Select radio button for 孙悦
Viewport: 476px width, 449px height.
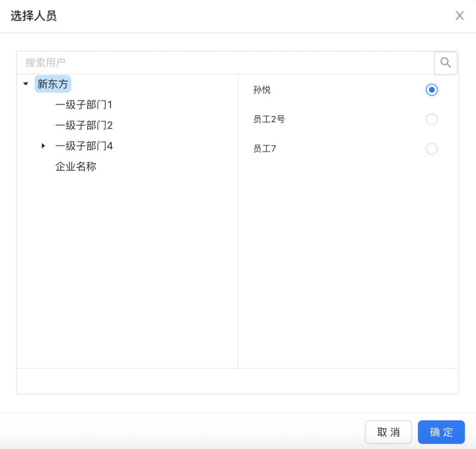tap(431, 90)
